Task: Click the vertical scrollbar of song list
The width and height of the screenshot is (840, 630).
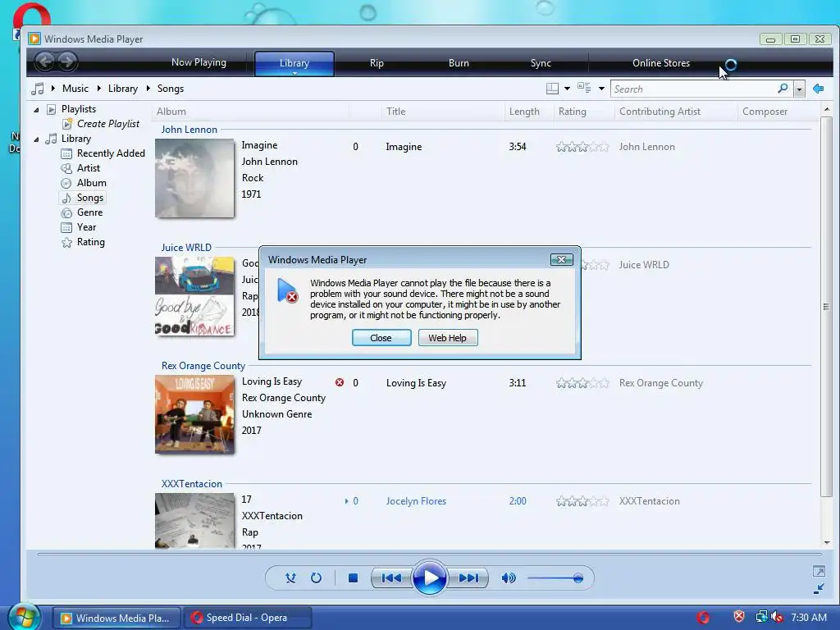Action: pyautogui.click(x=826, y=306)
